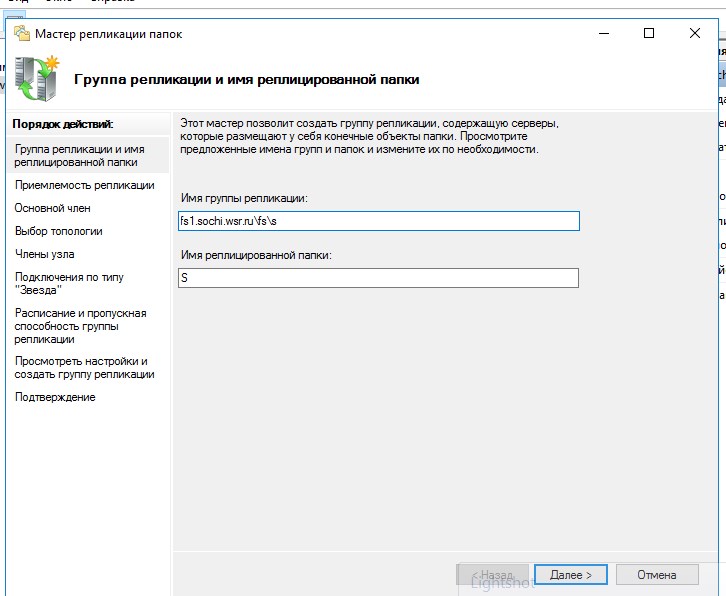This screenshot has width=726, height=596.
Task: Select step Просмотреть настройки и создать группу
Action: (x=84, y=368)
